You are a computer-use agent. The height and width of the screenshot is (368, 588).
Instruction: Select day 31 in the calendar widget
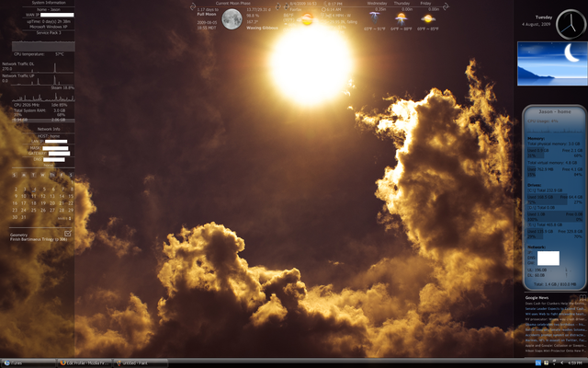(24, 217)
